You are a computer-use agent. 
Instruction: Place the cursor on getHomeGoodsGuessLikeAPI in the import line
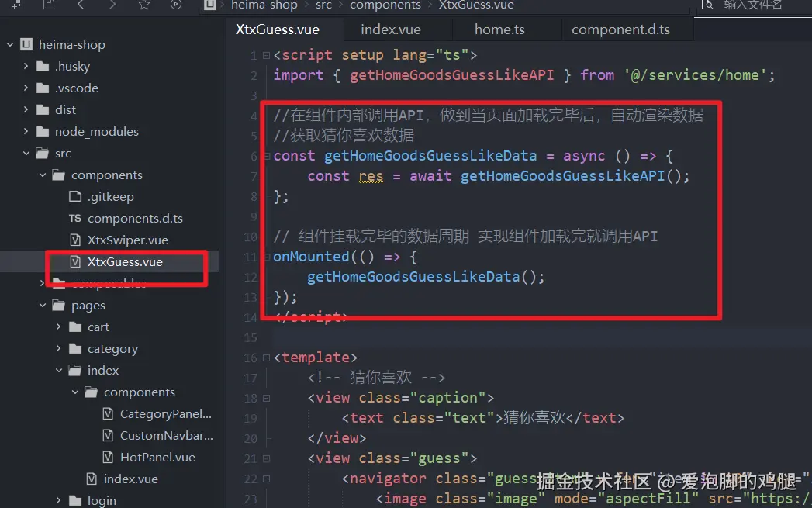pyautogui.click(x=451, y=75)
